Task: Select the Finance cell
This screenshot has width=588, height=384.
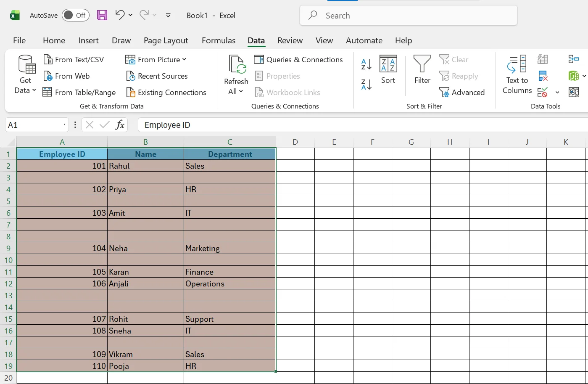Action: click(230, 272)
